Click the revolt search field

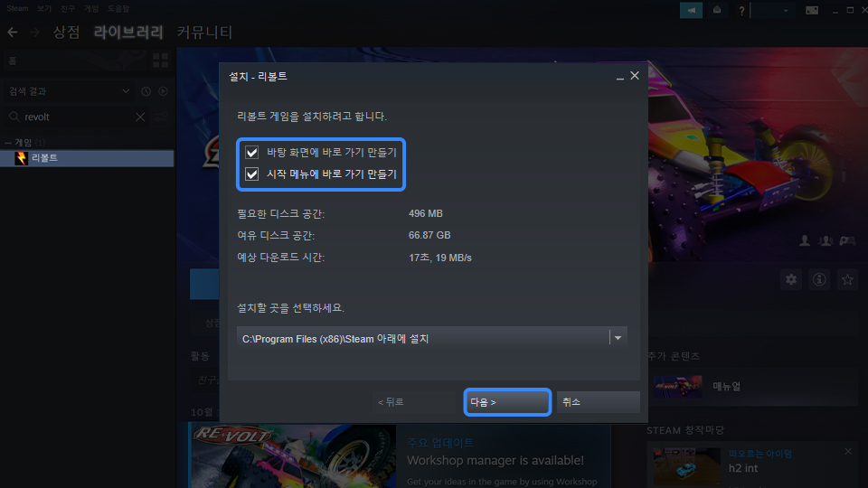pos(78,117)
